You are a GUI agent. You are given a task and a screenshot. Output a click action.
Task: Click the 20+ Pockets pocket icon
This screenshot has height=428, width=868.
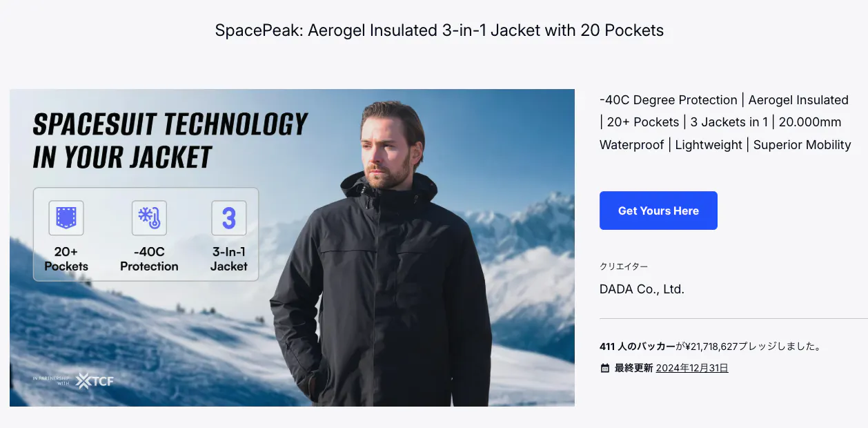point(66,218)
